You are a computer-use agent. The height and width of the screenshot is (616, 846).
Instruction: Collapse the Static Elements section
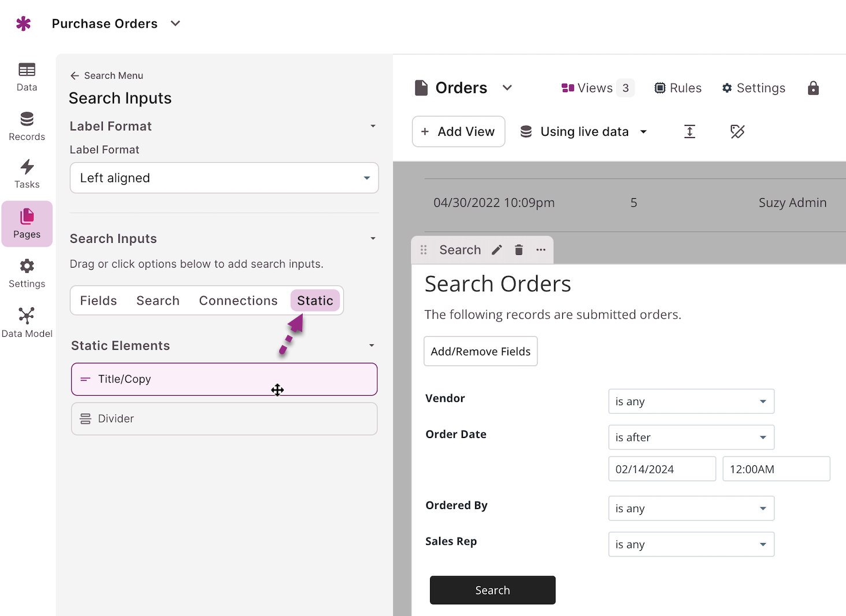(372, 346)
